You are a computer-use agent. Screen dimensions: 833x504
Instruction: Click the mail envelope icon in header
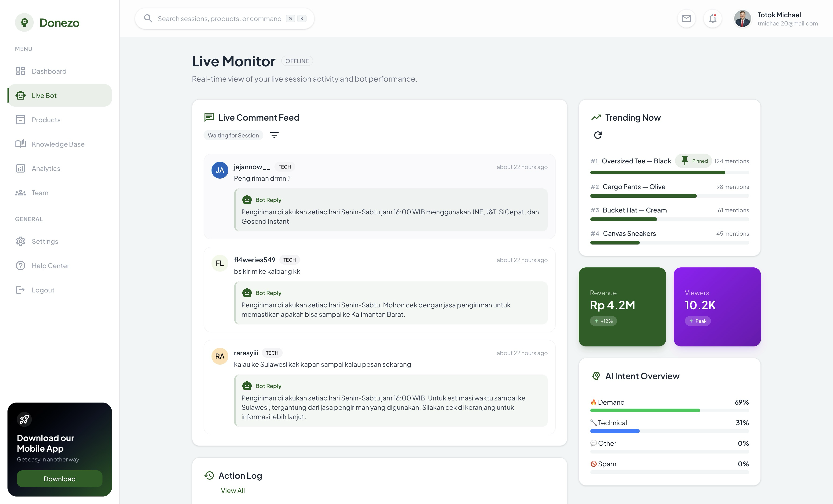point(686,18)
